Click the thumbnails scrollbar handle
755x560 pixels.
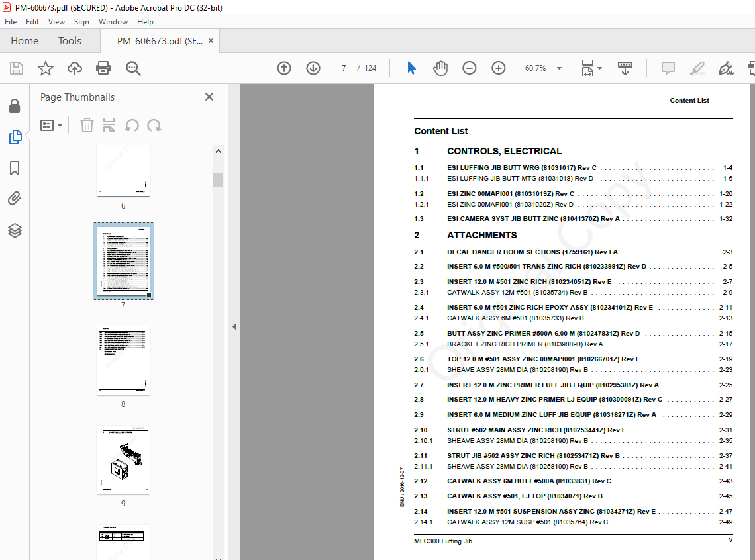pos(218,179)
